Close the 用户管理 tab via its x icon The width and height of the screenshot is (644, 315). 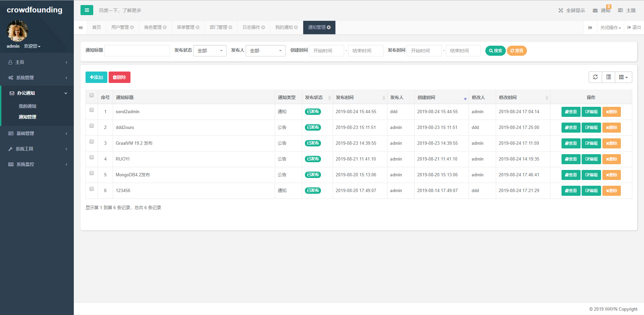pyautogui.click(x=132, y=28)
